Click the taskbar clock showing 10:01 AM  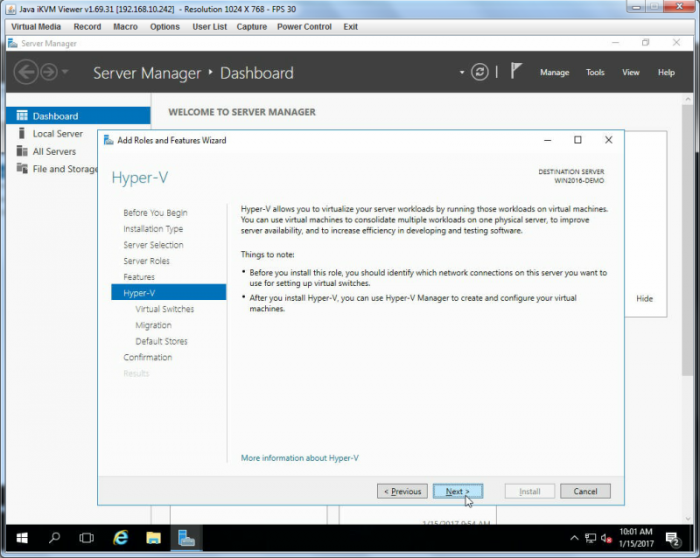click(636, 538)
